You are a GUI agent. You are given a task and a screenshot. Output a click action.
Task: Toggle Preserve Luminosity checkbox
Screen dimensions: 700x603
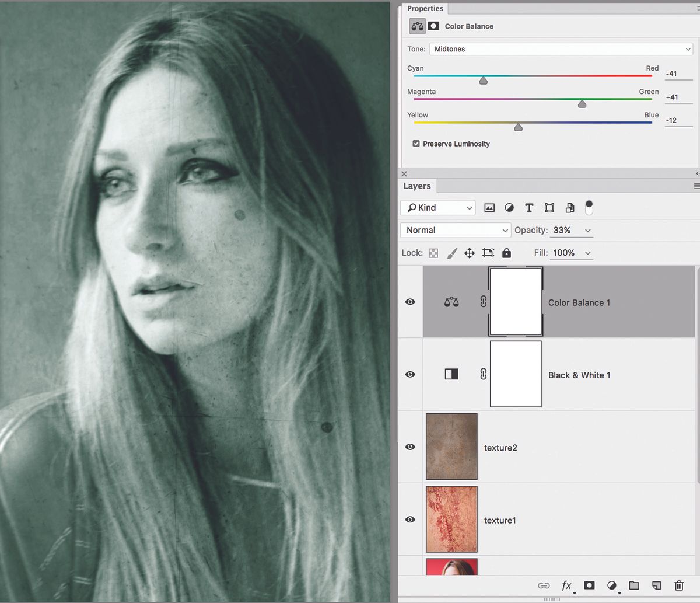pyautogui.click(x=416, y=144)
